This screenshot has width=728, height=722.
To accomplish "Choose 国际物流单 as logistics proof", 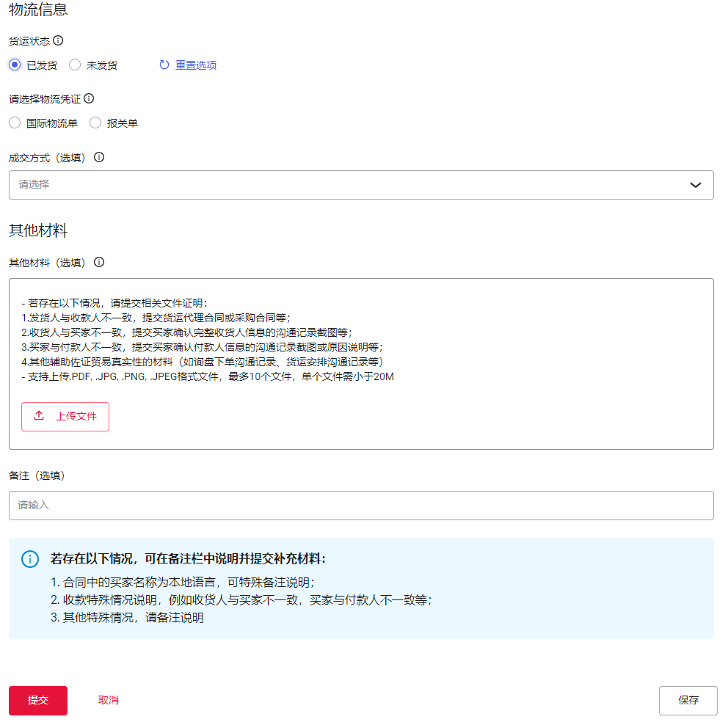I will point(15,123).
